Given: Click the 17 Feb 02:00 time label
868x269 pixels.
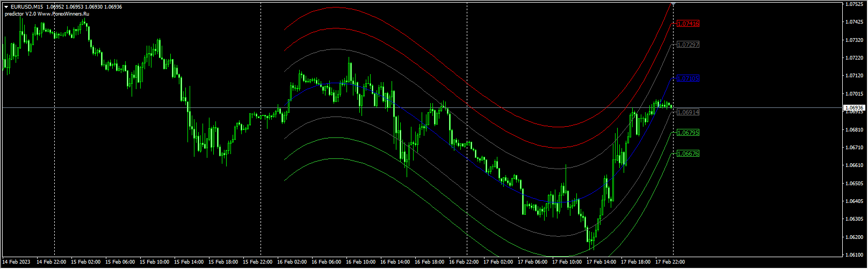Looking at the screenshot, I should [x=498, y=263].
